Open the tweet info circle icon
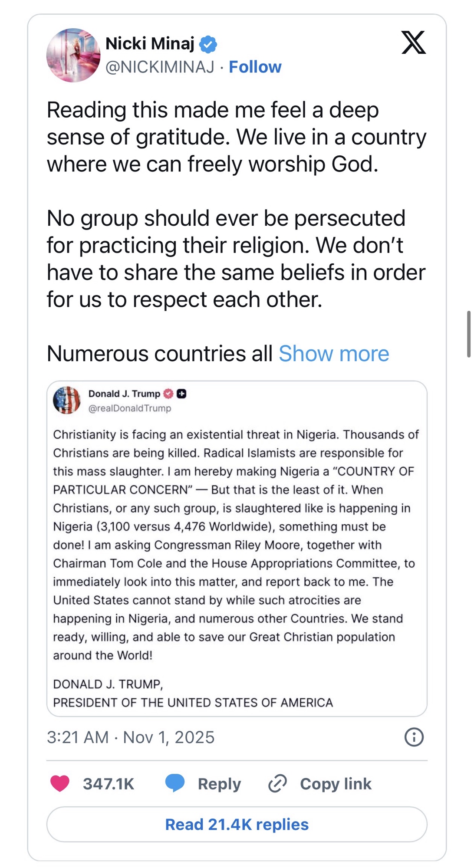The height and width of the screenshot is (868, 474). 414,737
